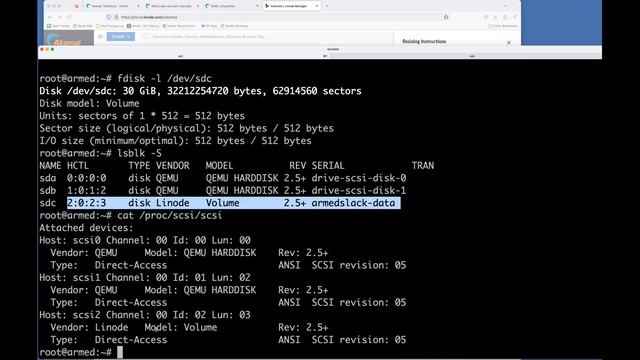The image size is (640, 360).
Task: Open a new browser tab with plus button
Action: pos(327,6)
